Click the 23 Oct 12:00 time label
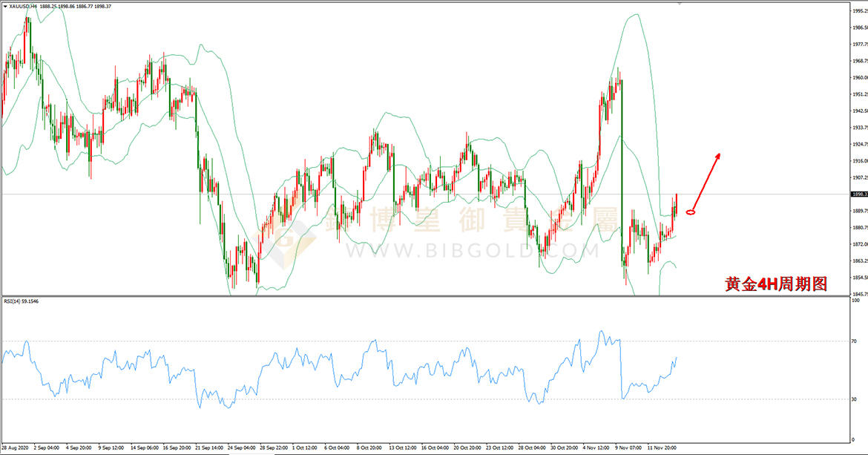 500,448
